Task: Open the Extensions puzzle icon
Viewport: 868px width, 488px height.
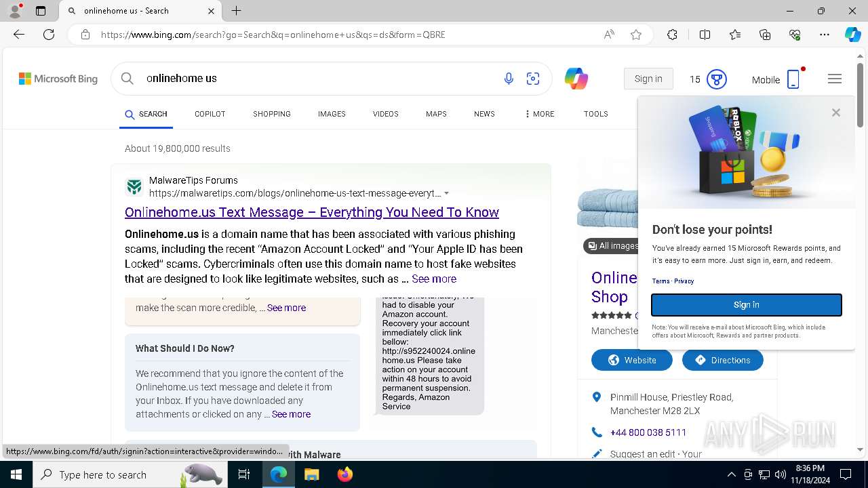Action: (672, 35)
